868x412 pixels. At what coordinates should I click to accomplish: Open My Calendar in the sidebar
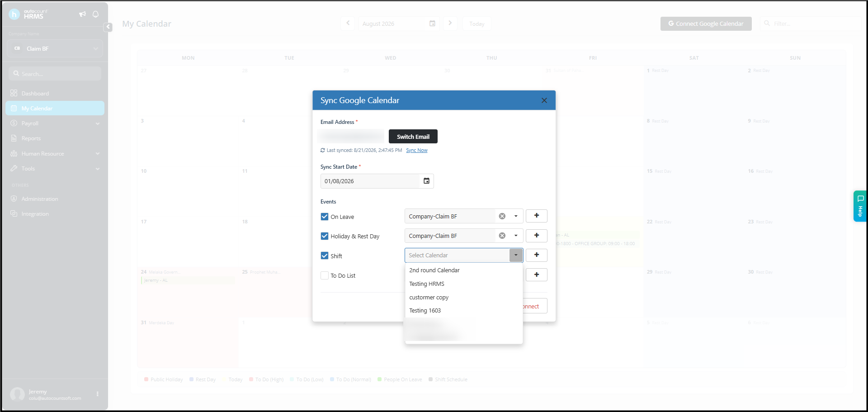55,109
